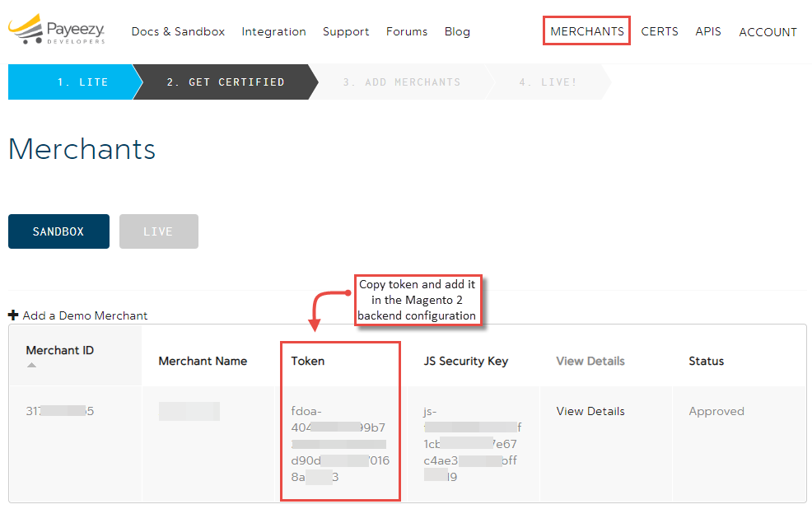Open Docs & Sandbox menu
The image size is (812, 509).
tap(178, 31)
